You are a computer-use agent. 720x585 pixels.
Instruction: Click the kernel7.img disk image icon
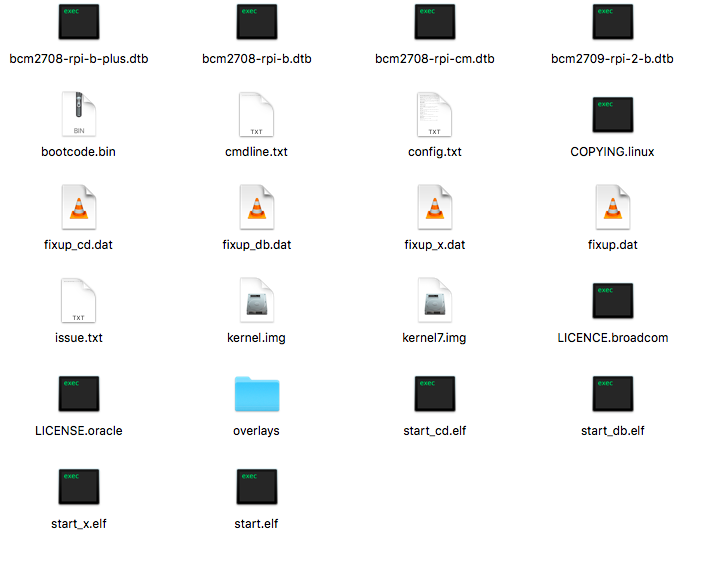pos(434,300)
